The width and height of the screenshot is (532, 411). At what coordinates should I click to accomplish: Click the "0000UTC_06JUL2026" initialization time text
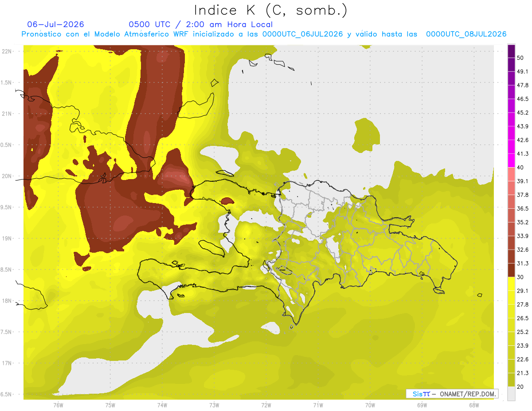(x=302, y=34)
